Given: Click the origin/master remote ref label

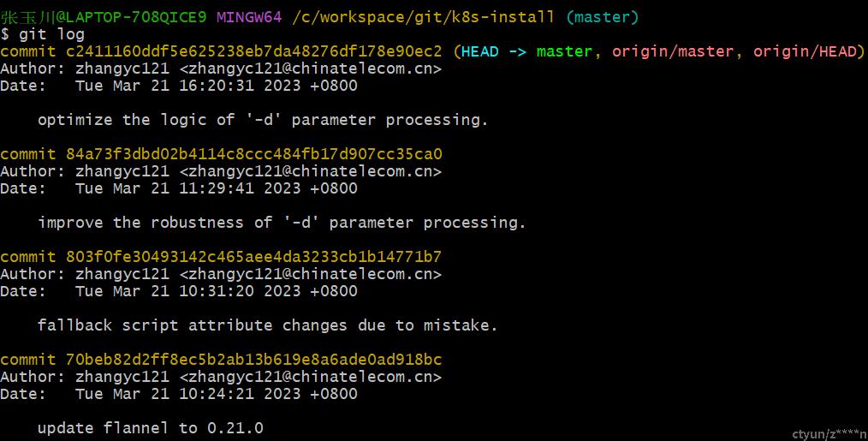Looking at the screenshot, I should tap(673, 51).
